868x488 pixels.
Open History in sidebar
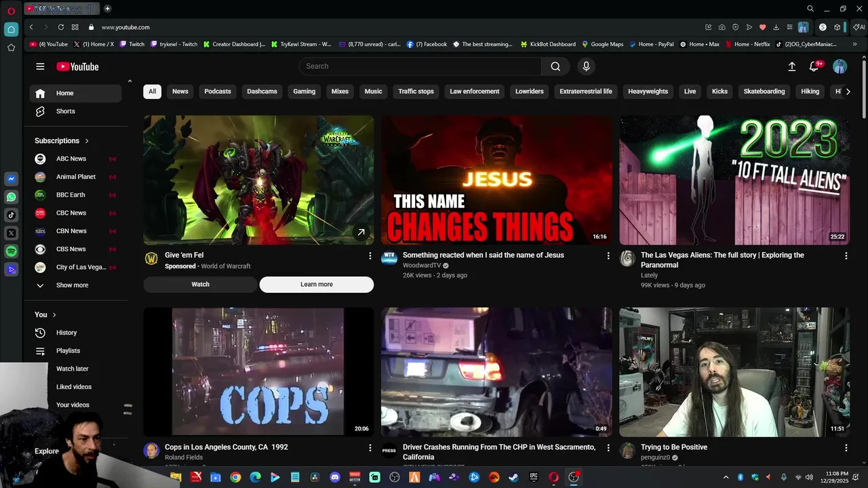(75, 333)
